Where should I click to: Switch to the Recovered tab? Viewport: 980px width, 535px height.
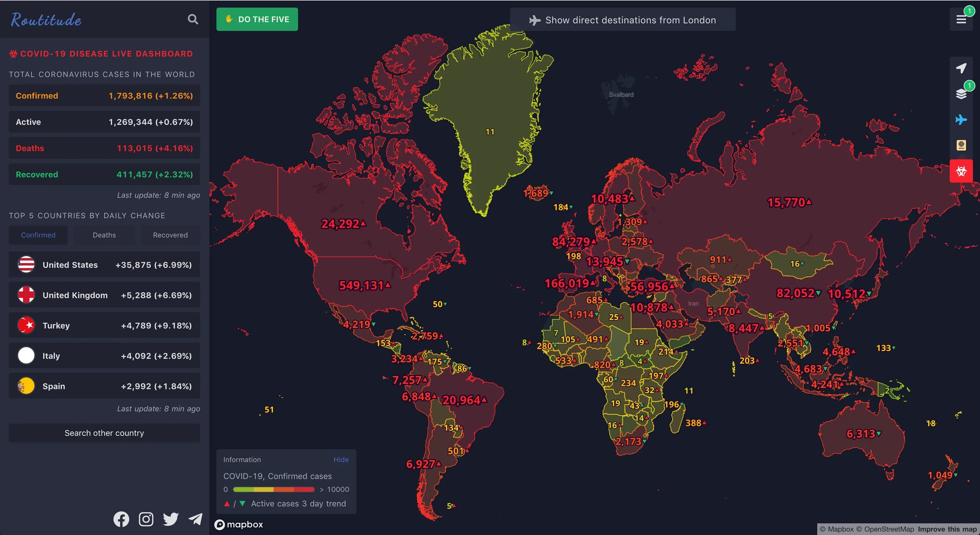[170, 235]
